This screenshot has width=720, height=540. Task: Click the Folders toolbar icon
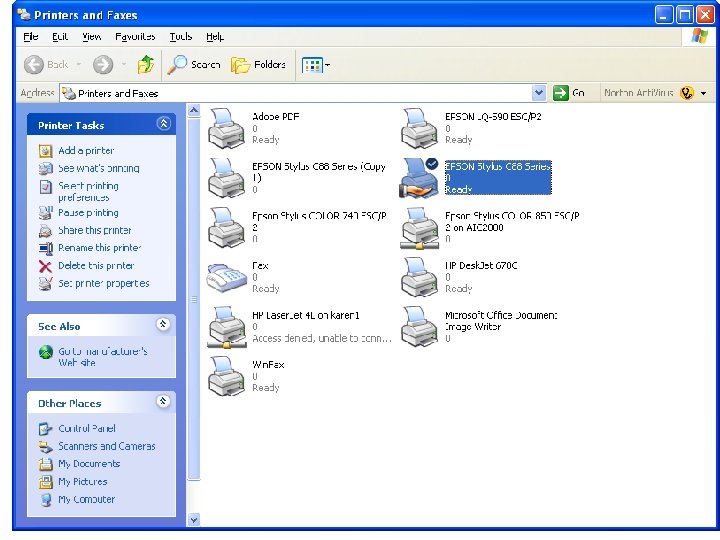tap(240, 65)
